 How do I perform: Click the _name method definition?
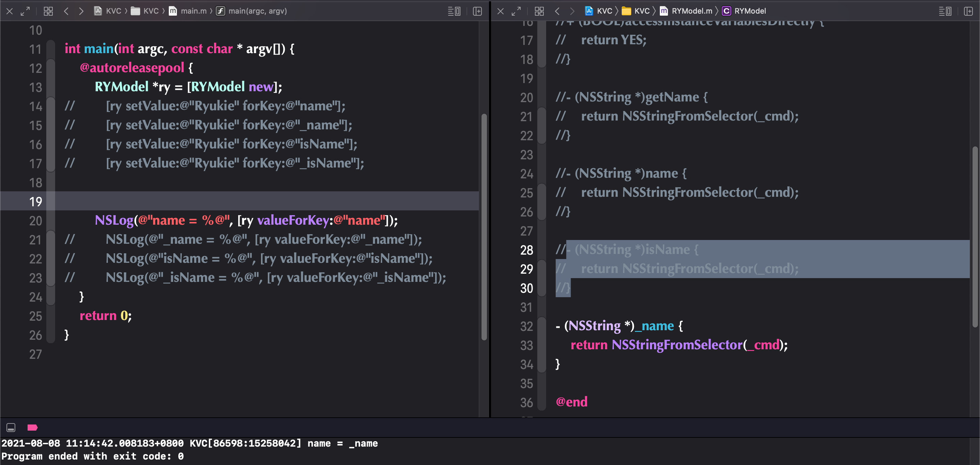(619, 326)
